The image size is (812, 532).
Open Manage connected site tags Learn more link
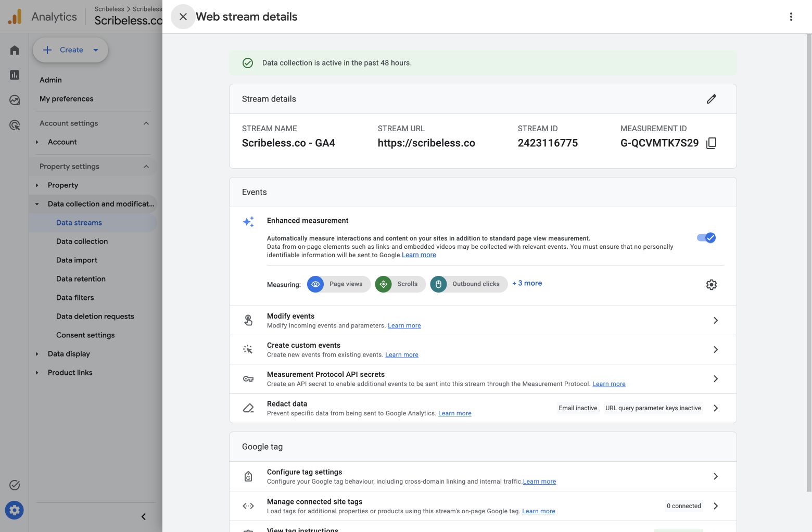pos(539,511)
